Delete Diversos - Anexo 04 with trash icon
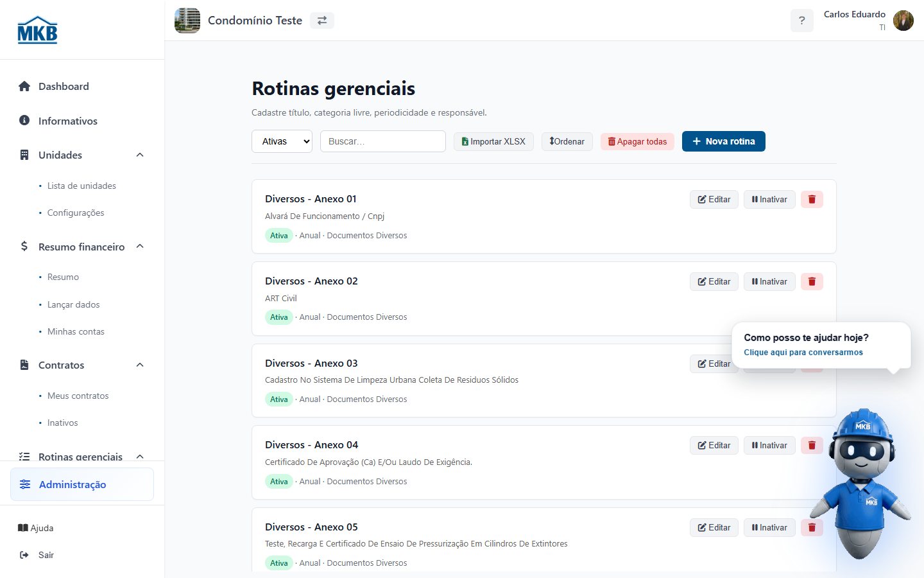Viewport: 924px width, 578px height. tap(812, 445)
